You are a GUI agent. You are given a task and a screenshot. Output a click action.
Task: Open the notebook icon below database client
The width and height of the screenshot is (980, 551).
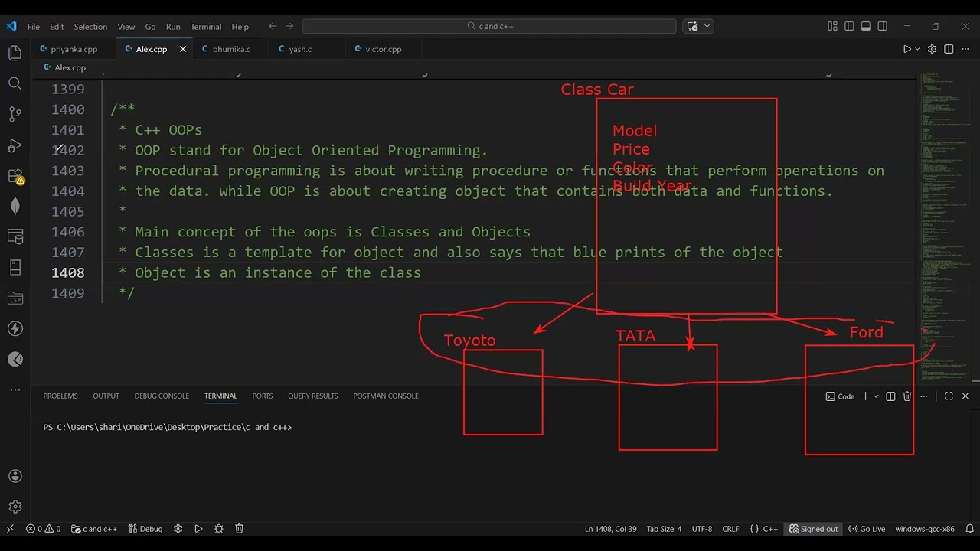click(x=15, y=267)
